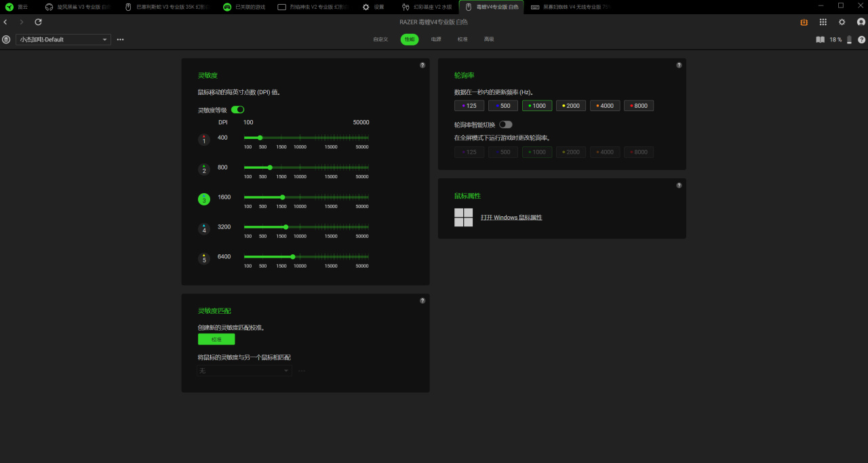Refresh the page with the reload icon
868x463 pixels.
tap(38, 22)
